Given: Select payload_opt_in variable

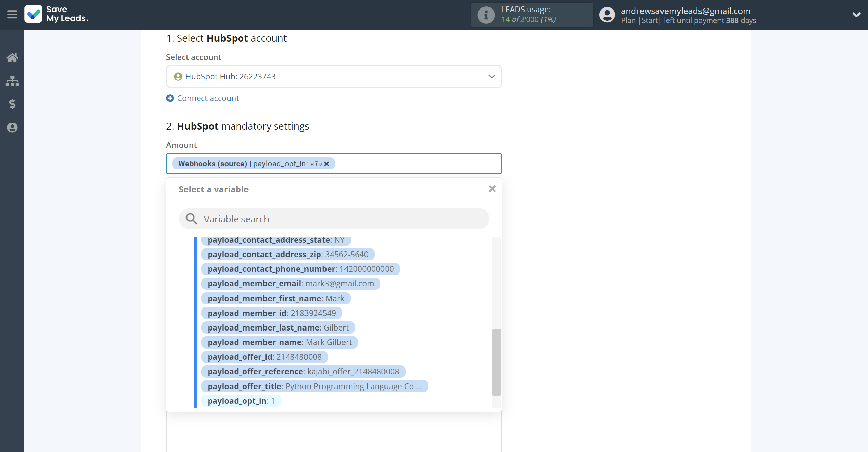Looking at the screenshot, I should click(x=241, y=401).
